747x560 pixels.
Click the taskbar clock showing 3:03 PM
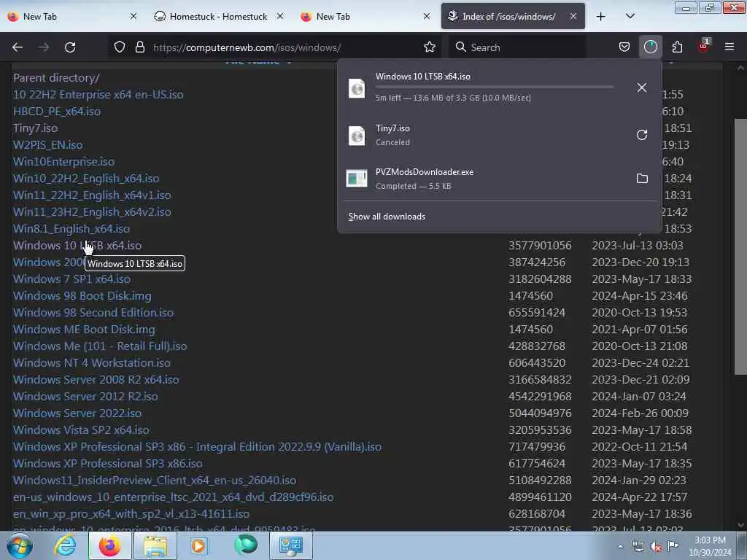[x=710, y=545]
